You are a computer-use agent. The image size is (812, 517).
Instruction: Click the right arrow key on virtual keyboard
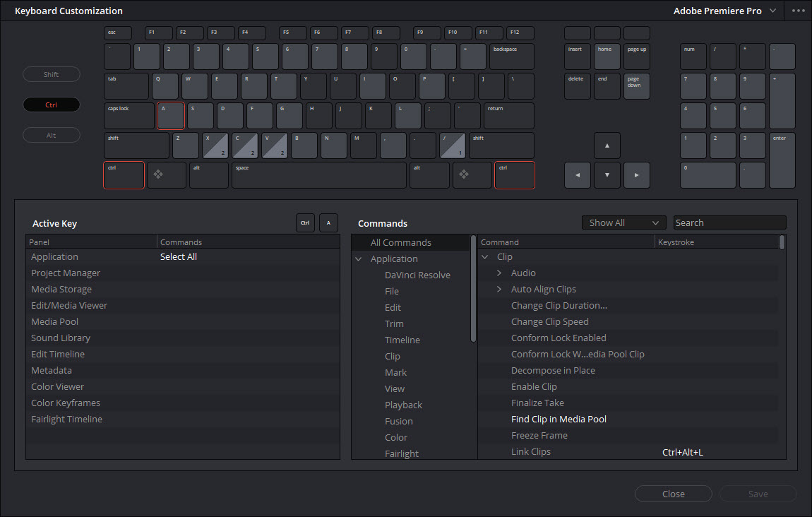tap(636, 175)
